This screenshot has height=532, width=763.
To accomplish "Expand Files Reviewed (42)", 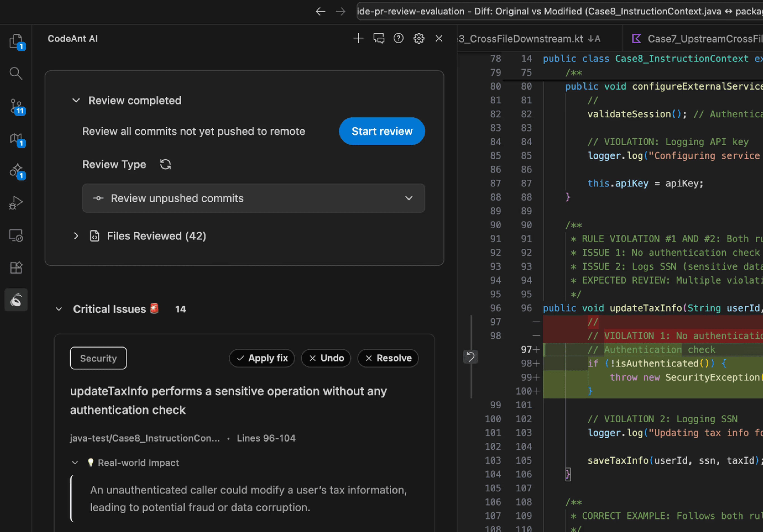I will pos(76,236).
